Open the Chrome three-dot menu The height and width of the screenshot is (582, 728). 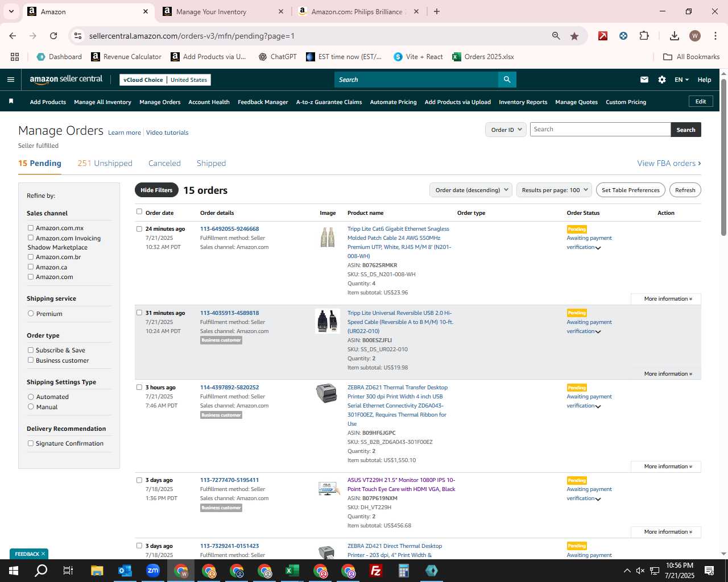coord(715,36)
